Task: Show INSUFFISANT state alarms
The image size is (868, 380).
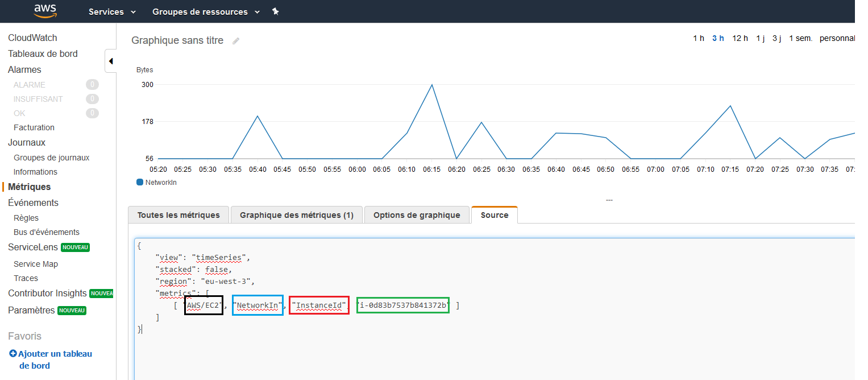Action: point(38,99)
